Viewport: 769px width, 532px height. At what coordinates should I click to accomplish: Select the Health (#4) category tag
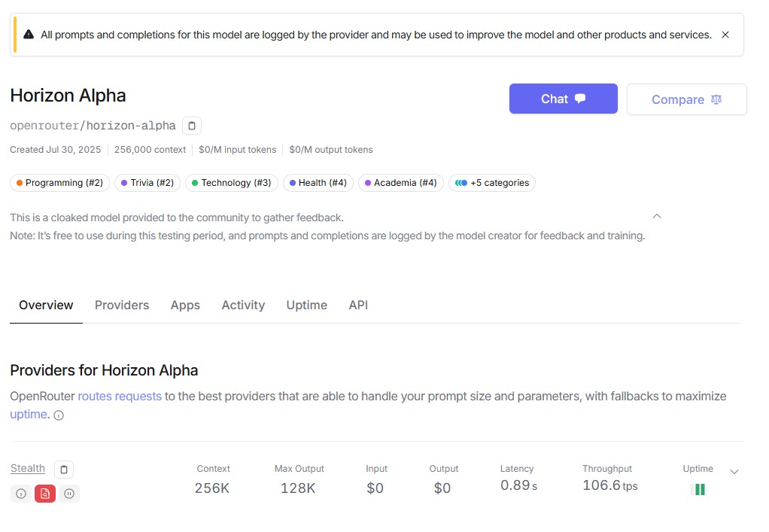click(318, 183)
